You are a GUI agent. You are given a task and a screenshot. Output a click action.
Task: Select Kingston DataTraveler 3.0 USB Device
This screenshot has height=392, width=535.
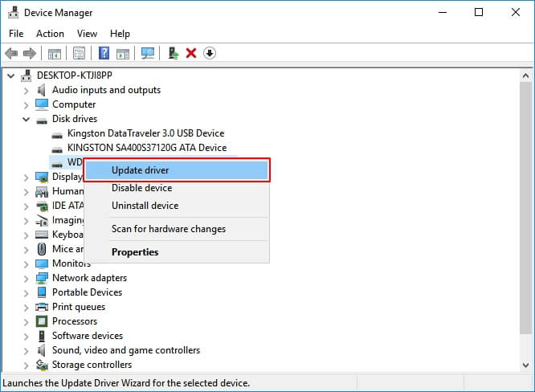click(x=145, y=133)
